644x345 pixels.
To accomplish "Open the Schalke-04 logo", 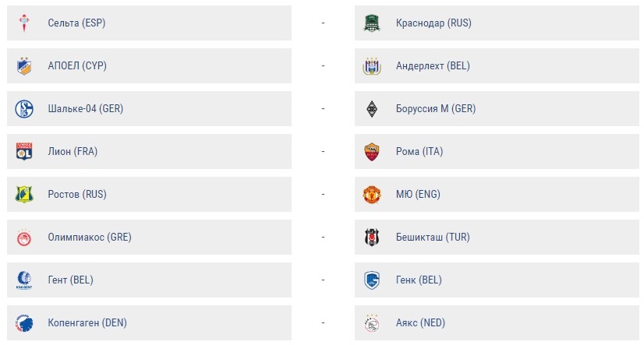I will [x=24, y=109].
